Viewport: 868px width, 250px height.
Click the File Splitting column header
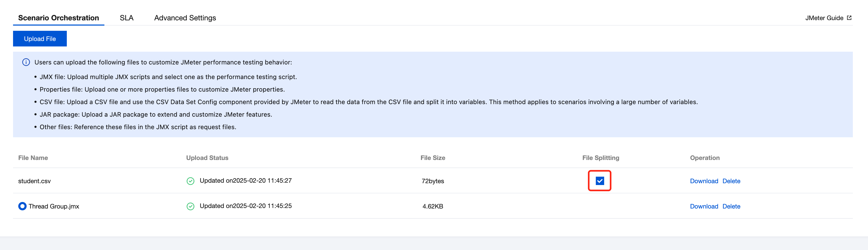click(601, 158)
